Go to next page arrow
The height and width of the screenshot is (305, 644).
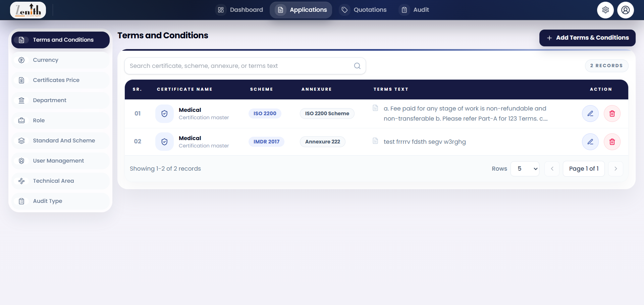(616, 169)
